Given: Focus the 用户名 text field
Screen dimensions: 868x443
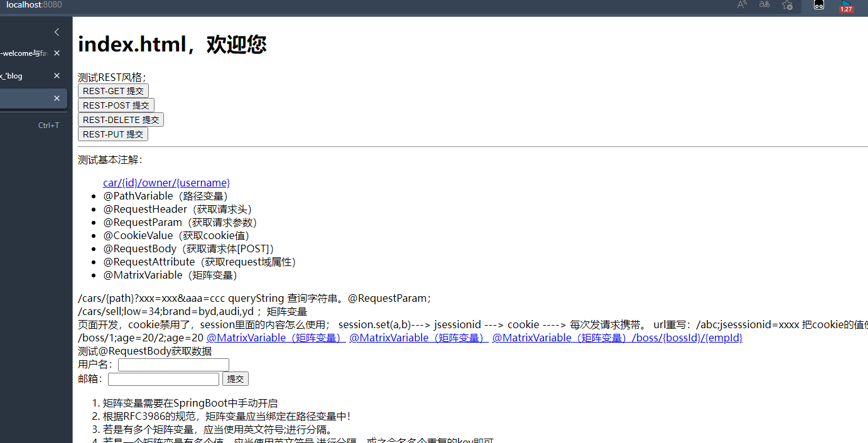Looking at the screenshot, I should pos(173,365).
